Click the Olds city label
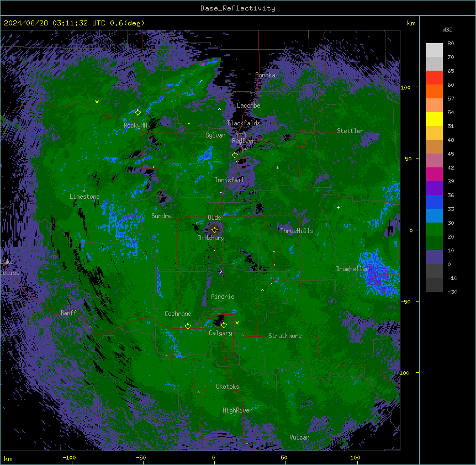The width and height of the screenshot is (476, 465). coord(214,218)
